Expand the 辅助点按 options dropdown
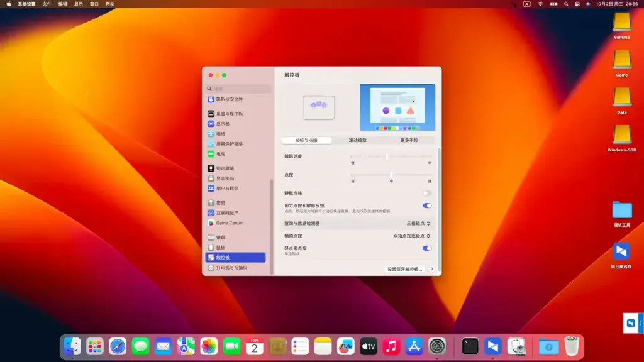This screenshot has width=644, height=362. tap(411, 236)
